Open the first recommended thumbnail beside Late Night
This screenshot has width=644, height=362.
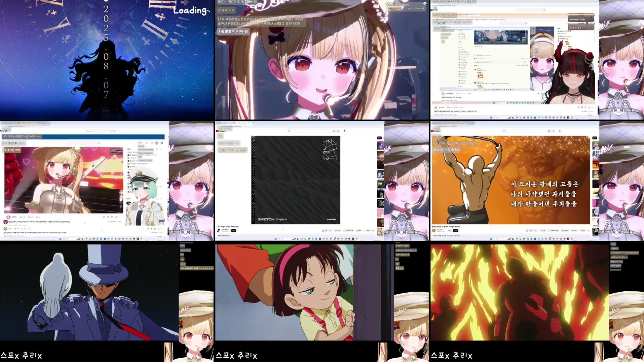point(380,146)
